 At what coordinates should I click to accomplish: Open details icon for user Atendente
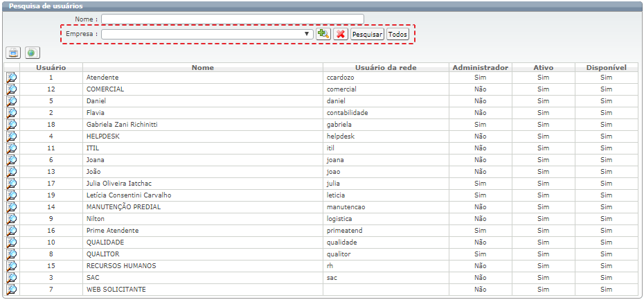click(x=12, y=78)
